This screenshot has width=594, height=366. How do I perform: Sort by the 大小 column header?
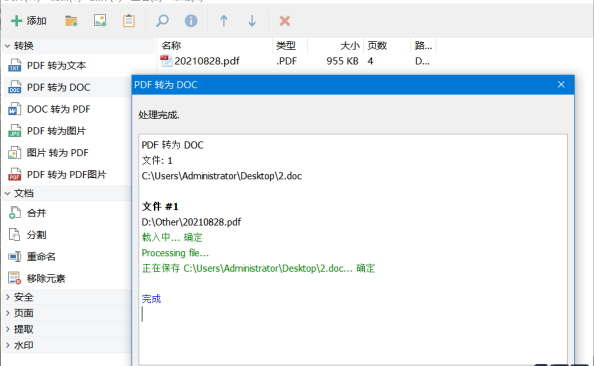point(335,46)
